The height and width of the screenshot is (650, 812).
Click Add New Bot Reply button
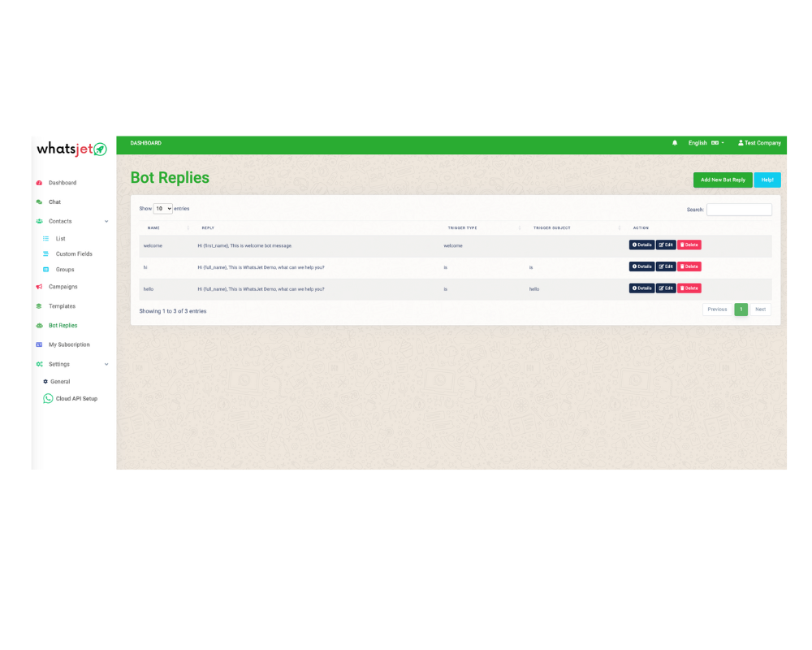722,180
